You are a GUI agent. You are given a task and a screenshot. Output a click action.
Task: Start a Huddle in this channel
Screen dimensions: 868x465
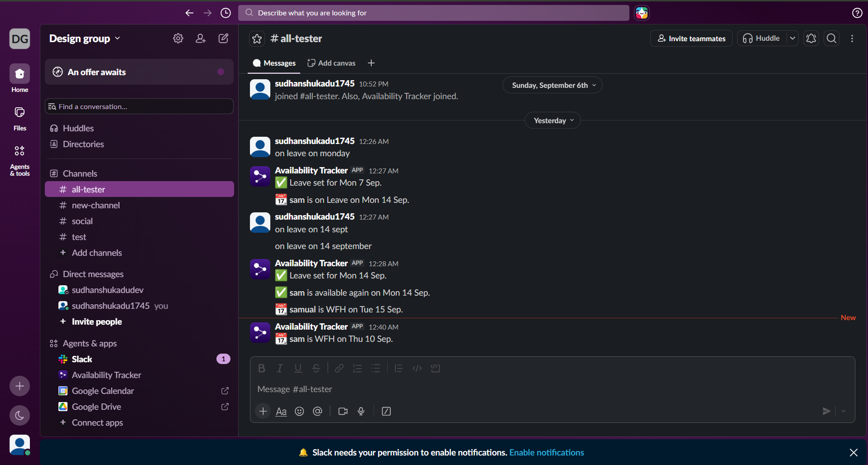[762, 38]
